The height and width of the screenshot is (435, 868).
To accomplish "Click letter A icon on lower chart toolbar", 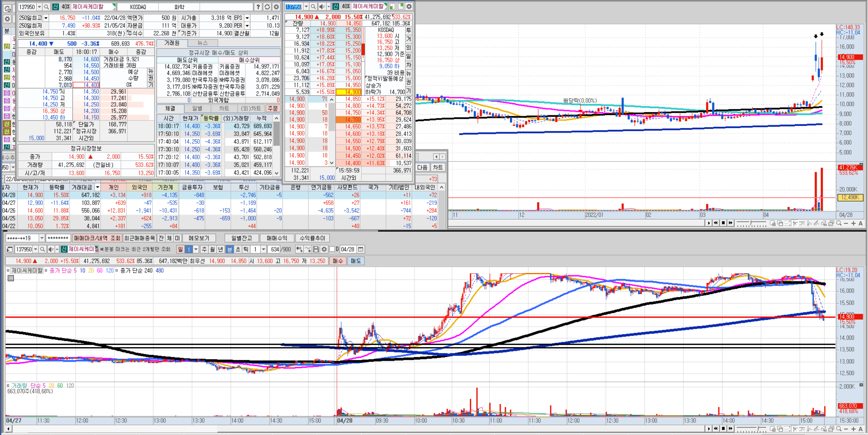I will 861,428.
